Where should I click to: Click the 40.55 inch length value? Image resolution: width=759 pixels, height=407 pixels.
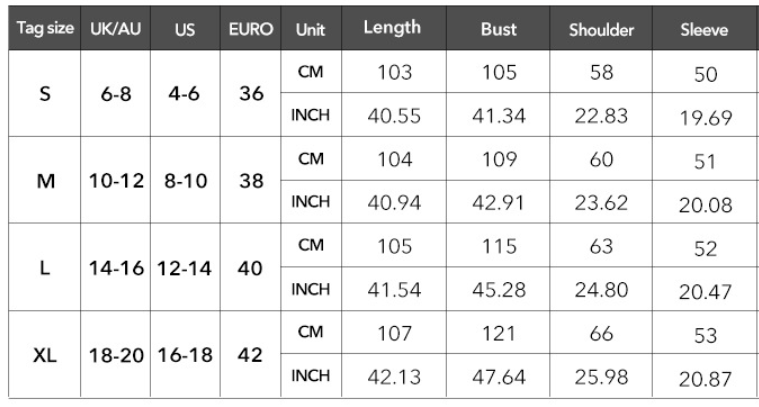[x=392, y=115]
